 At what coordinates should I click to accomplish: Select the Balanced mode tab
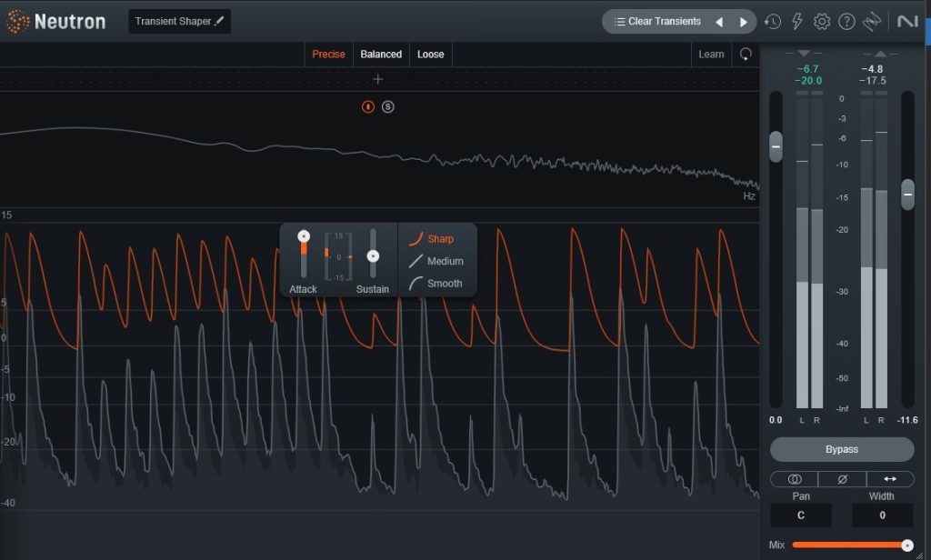click(381, 55)
